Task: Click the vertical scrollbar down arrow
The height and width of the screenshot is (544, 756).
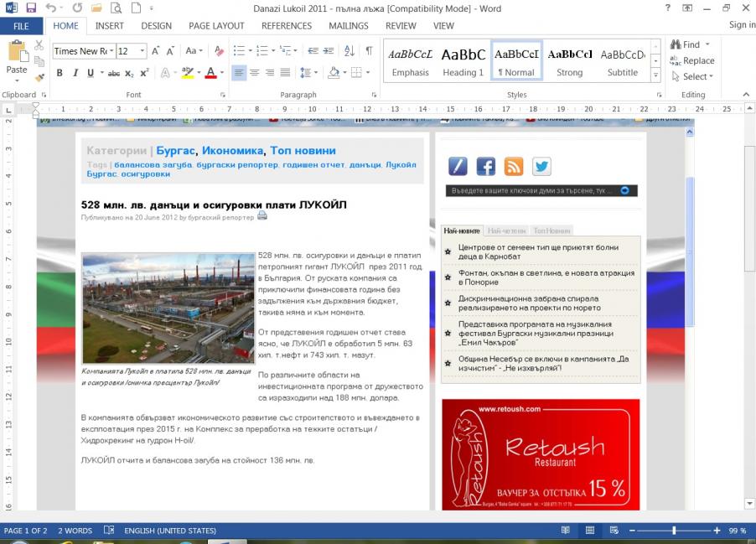Action: [x=749, y=504]
